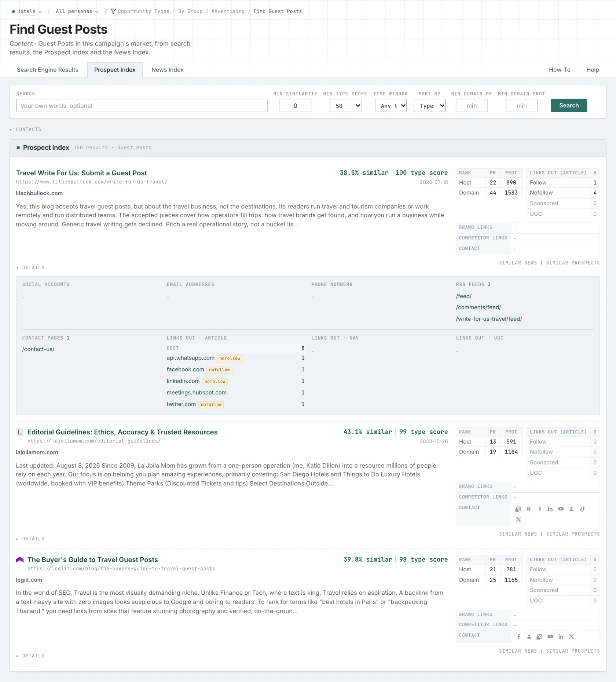Open the Facebook contact icon for legiit.com

(518, 637)
